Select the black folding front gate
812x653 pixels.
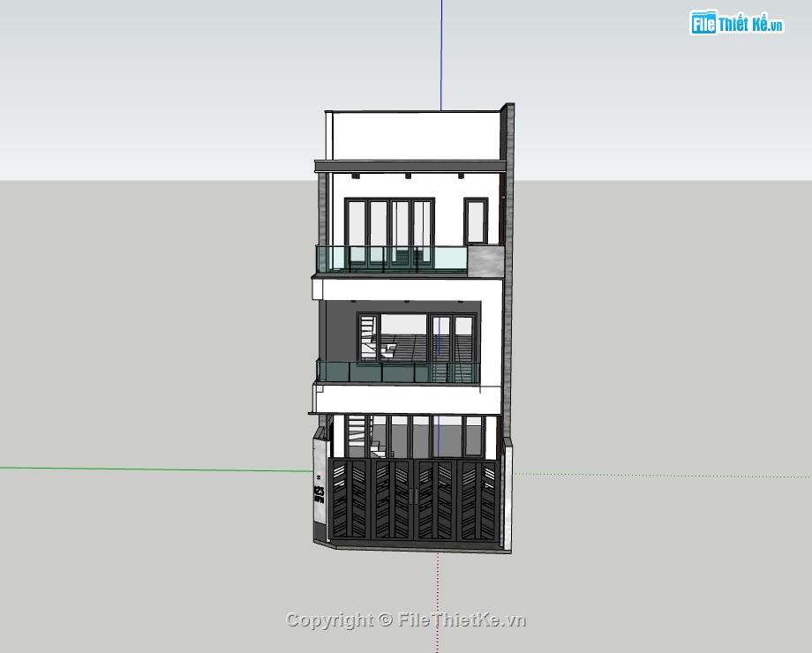(x=415, y=499)
